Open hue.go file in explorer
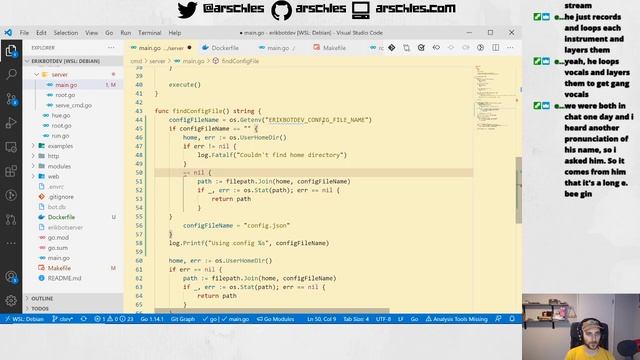The height and width of the screenshot is (360, 640). [73, 115]
